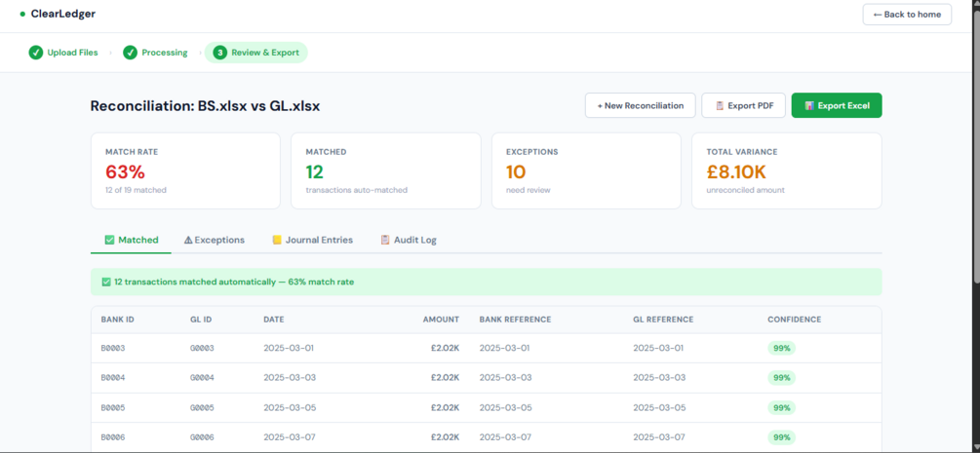Click the checkmark icon beside Processing step
980x453 pixels.
(130, 53)
